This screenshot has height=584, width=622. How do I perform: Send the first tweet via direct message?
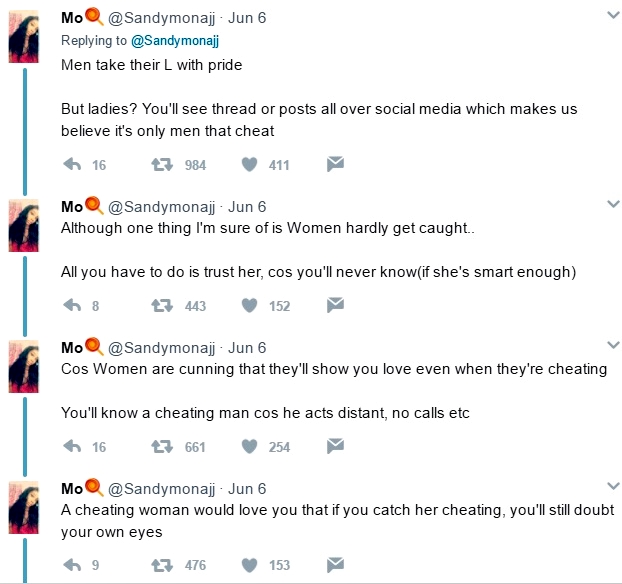pos(336,164)
